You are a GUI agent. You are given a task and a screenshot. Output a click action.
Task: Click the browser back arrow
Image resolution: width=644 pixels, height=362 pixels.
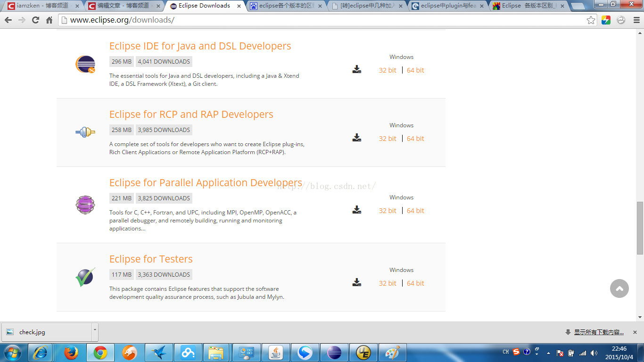point(8,20)
